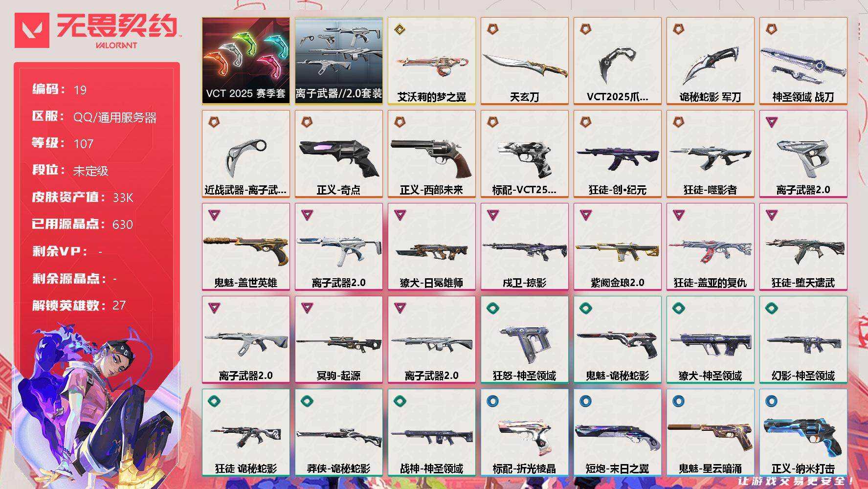Click the 皮肤资产值 33K value
Viewport: 868px width, 489px height.
click(x=123, y=198)
